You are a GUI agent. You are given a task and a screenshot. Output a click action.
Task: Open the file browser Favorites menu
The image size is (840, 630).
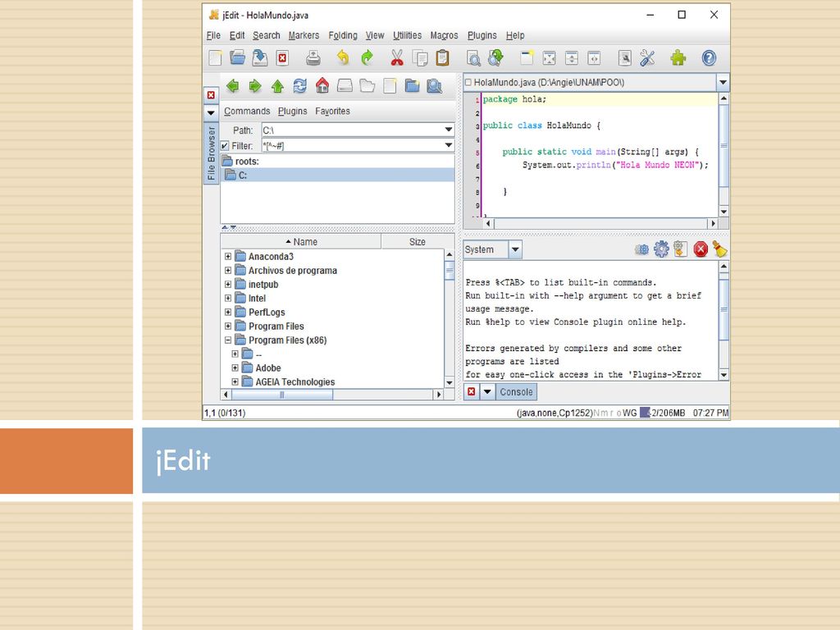point(332,111)
